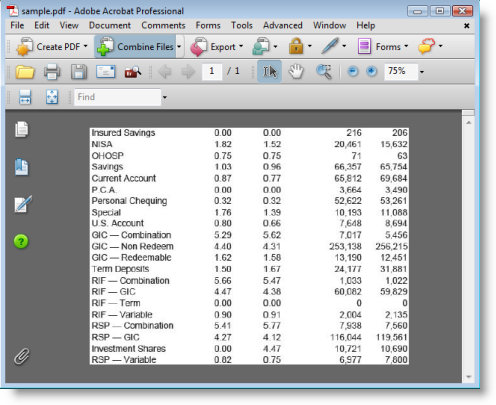Click the Save floppy disk icon
Viewport: 496px width, 405px height.
click(79, 72)
